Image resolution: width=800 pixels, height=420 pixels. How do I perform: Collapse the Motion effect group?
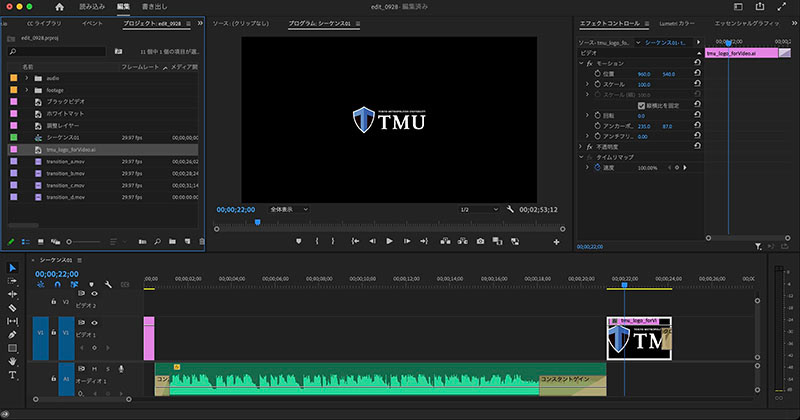[581, 63]
